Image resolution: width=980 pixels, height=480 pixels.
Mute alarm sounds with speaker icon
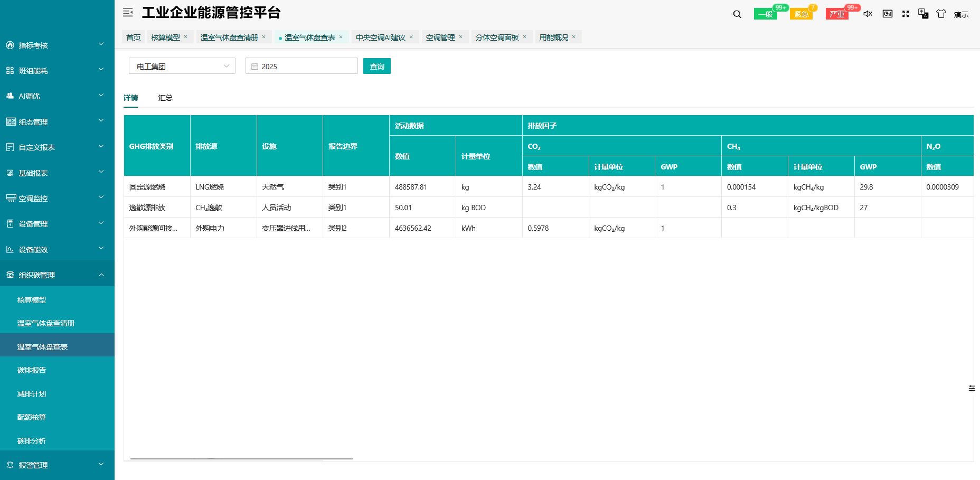(x=868, y=14)
